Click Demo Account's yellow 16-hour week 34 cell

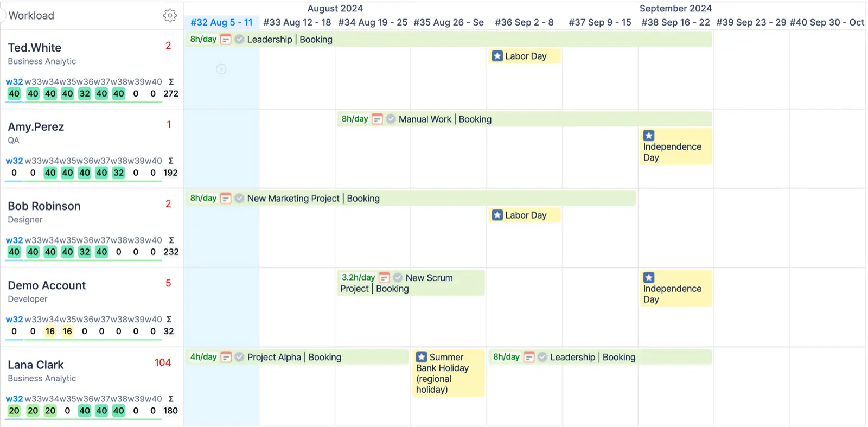(x=50, y=331)
